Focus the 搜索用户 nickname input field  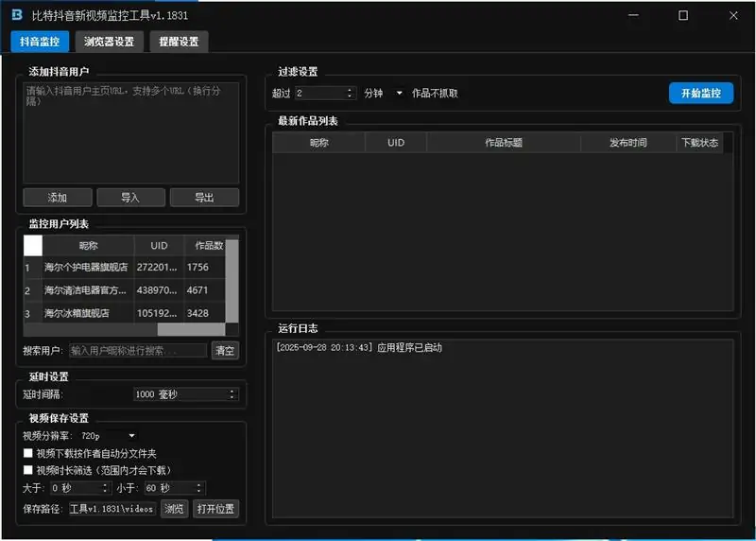pos(138,351)
